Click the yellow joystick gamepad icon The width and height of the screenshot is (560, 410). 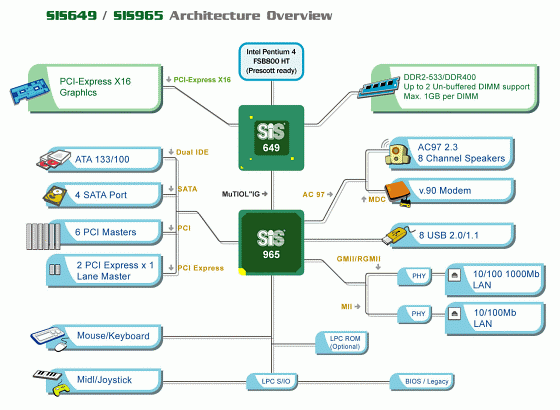(x=61, y=390)
